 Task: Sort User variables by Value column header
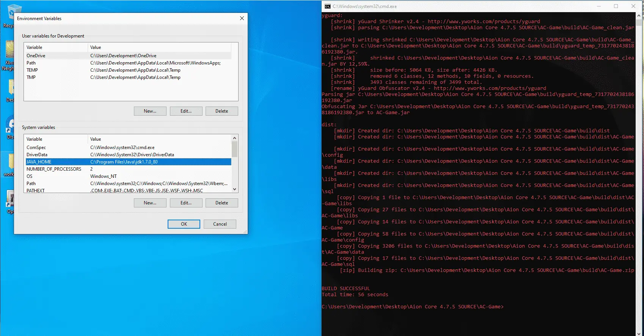(x=159, y=47)
